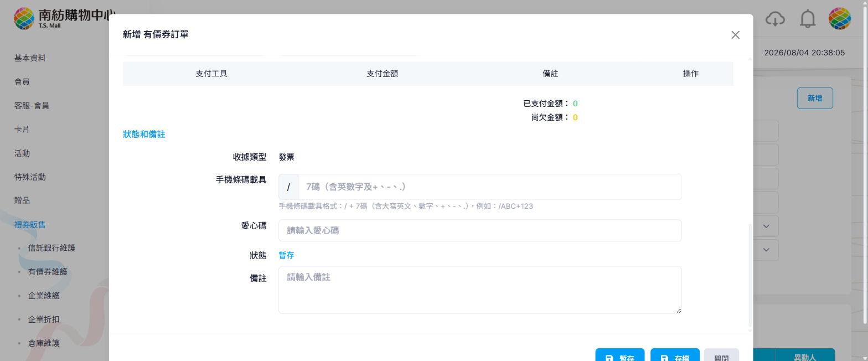Click the 操作 column header
The image size is (868, 361).
tap(690, 74)
